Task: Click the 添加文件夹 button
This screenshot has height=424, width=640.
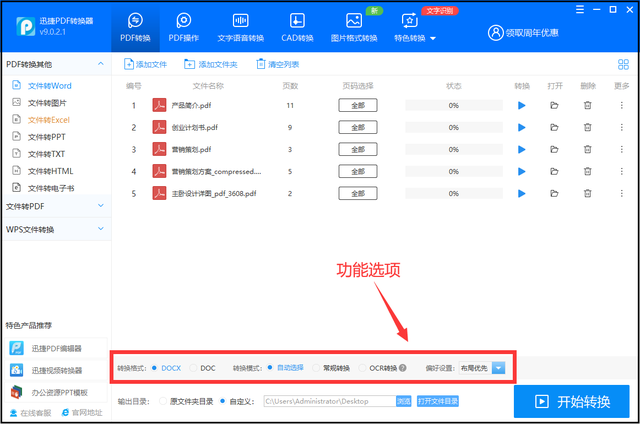Action: [211, 64]
